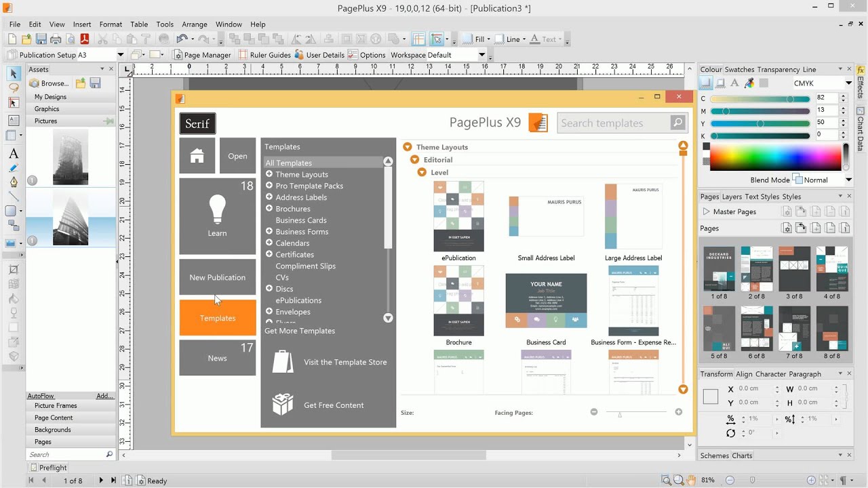
Task: Open the Character tab
Action: tap(771, 374)
